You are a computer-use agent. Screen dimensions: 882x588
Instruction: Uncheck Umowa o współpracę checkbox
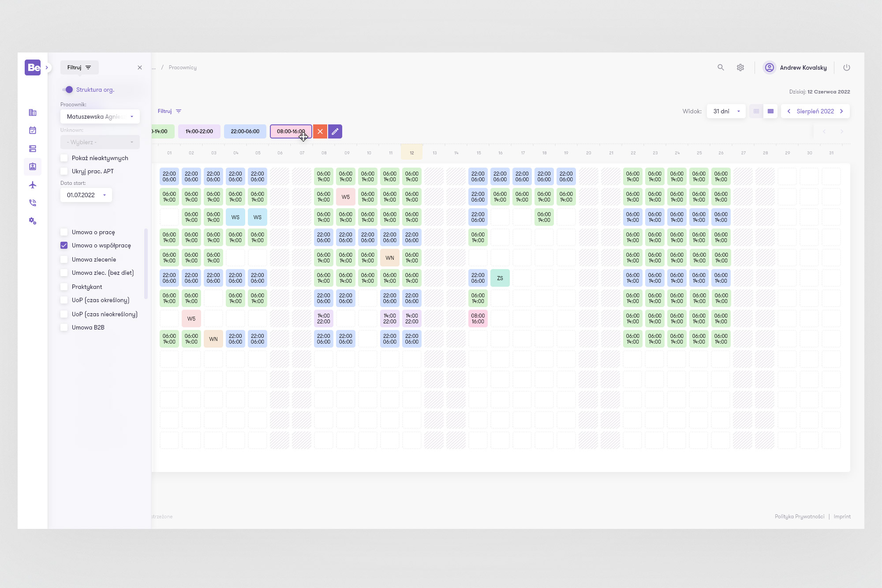tap(64, 245)
